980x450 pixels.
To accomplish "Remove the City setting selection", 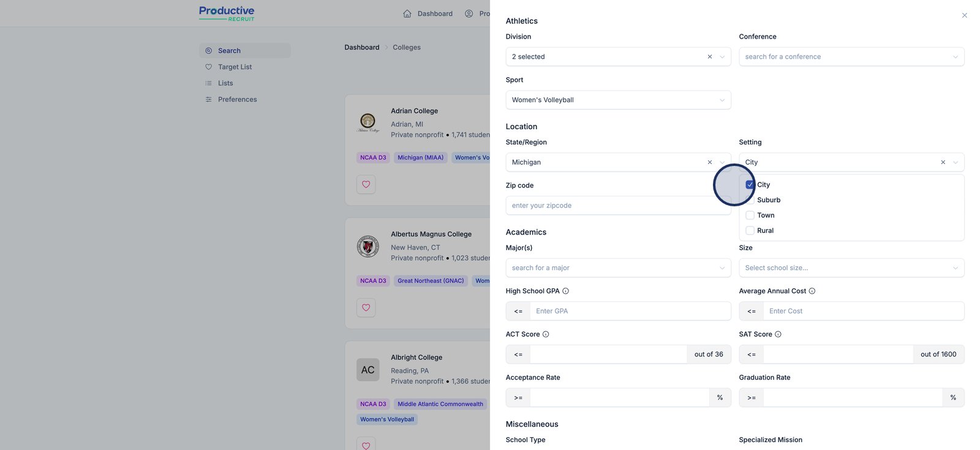I will 943,162.
